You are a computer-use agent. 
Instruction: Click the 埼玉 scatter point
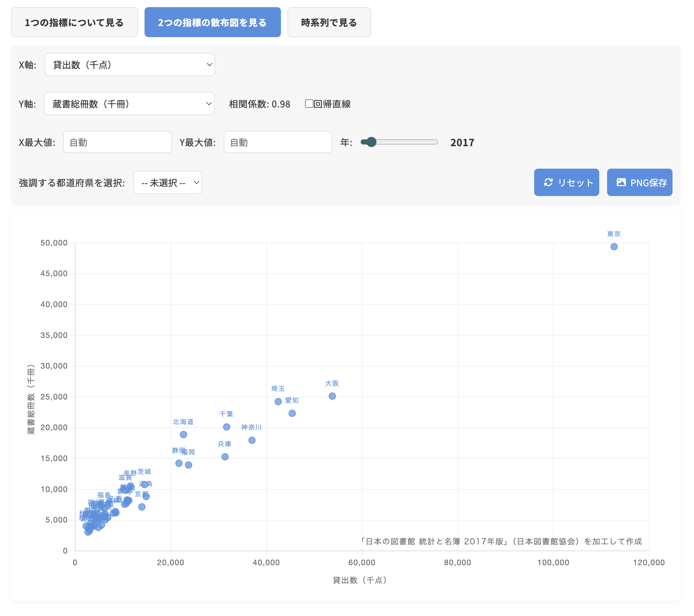coord(278,401)
